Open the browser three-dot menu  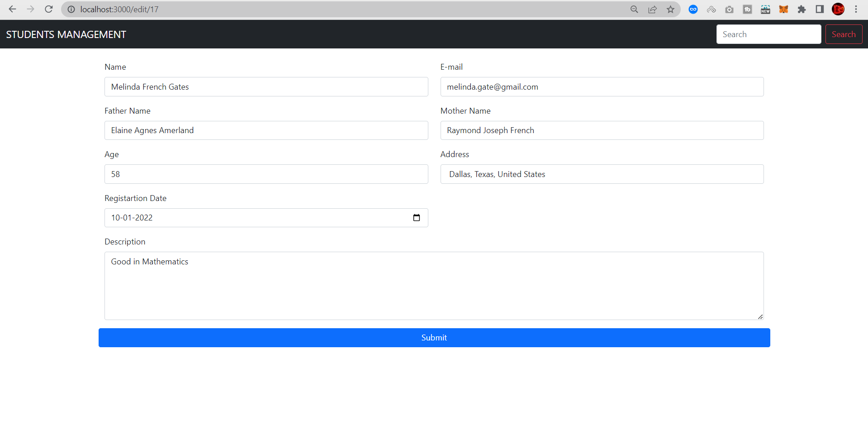pyautogui.click(x=856, y=9)
